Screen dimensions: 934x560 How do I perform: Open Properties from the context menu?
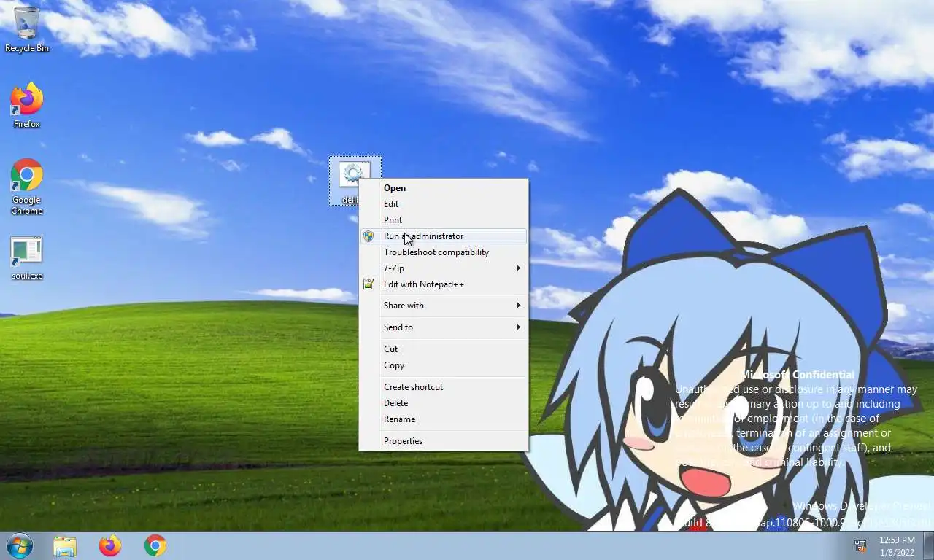point(444,441)
